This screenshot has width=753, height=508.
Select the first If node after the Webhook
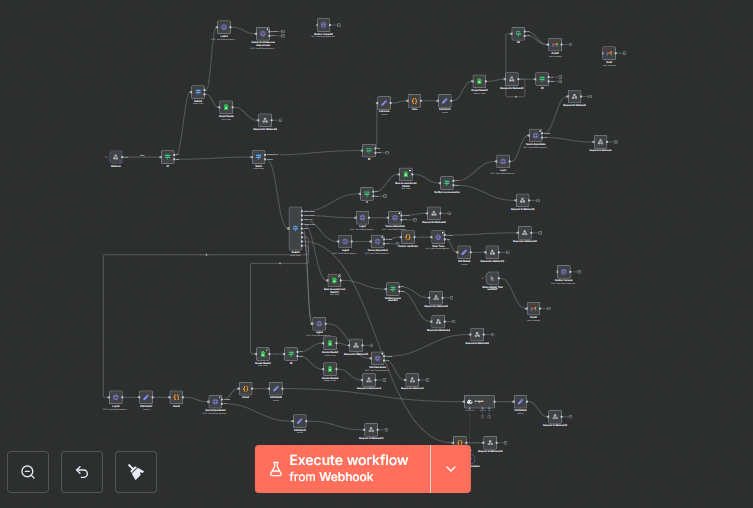(x=168, y=157)
